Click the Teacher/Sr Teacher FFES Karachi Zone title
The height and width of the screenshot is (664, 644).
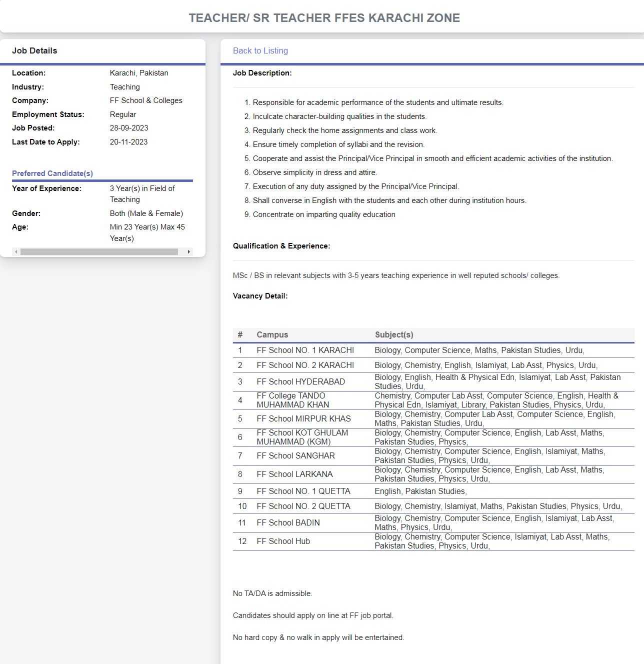coord(324,18)
